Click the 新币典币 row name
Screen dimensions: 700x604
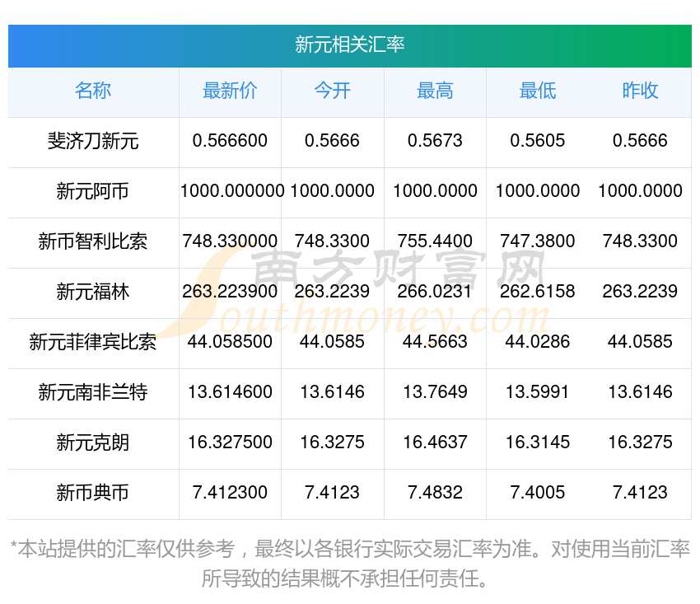coord(93,493)
